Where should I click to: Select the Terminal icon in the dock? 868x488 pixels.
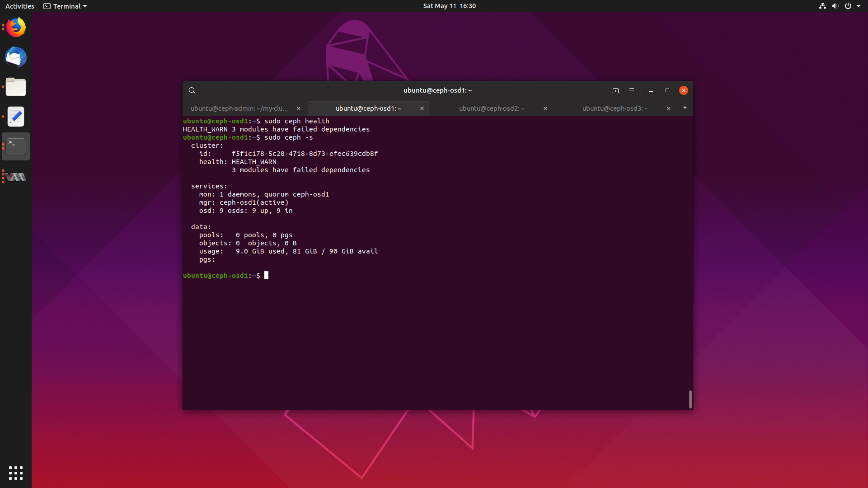[x=16, y=146]
